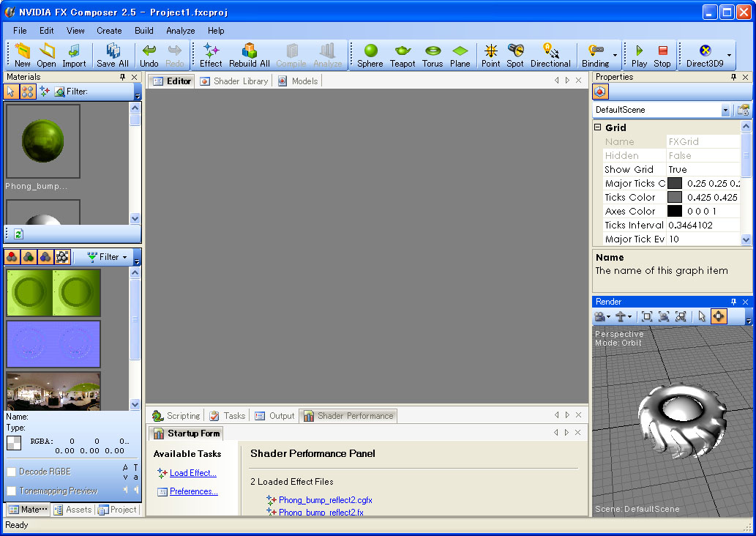Add a Plane to the scene
756x536 pixels.
pyautogui.click(x=460, y=56)
